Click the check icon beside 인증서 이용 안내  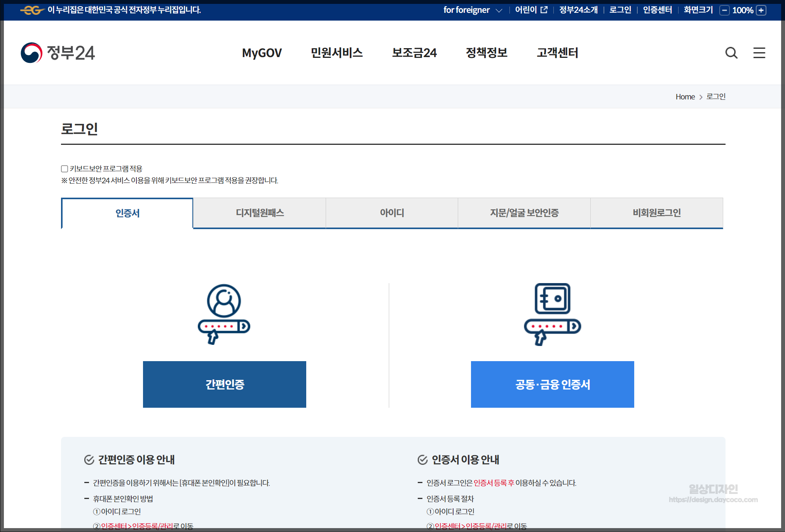(423, 459)
